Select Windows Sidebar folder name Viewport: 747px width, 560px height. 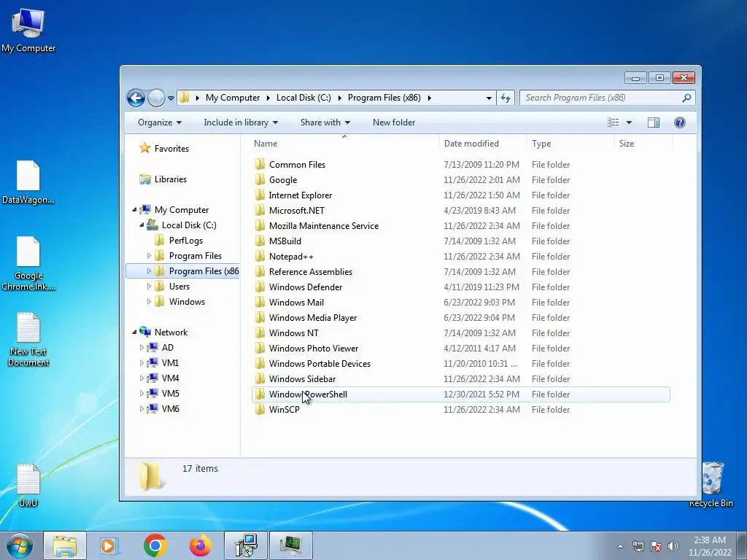tap(302, 378)
